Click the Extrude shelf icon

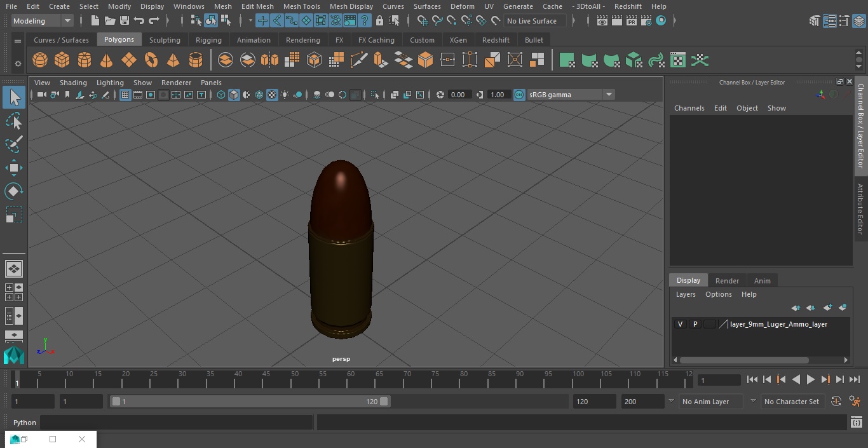(x=381, y=60)
